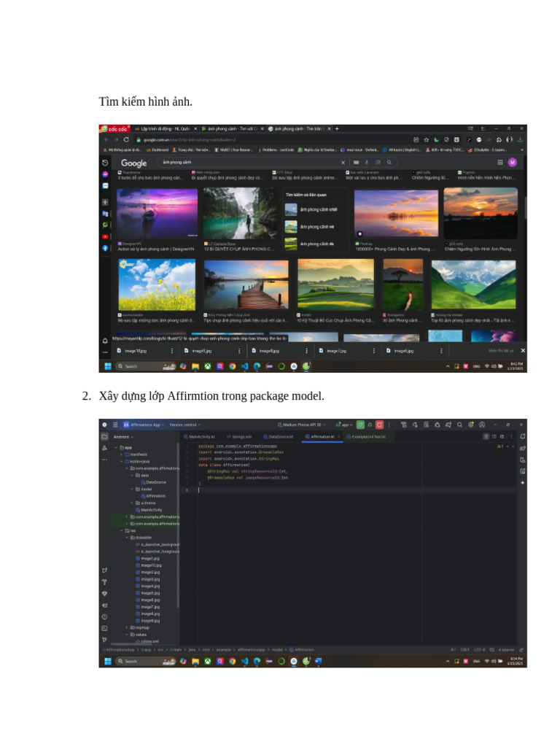This screenshot has width=560, height=747.
Task: Open the Medium Phone API 35 device selector
Action: 303,424
